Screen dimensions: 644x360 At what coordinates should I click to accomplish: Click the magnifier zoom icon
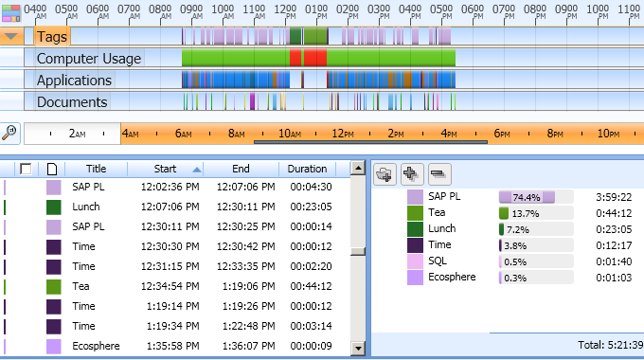(9, 134)
